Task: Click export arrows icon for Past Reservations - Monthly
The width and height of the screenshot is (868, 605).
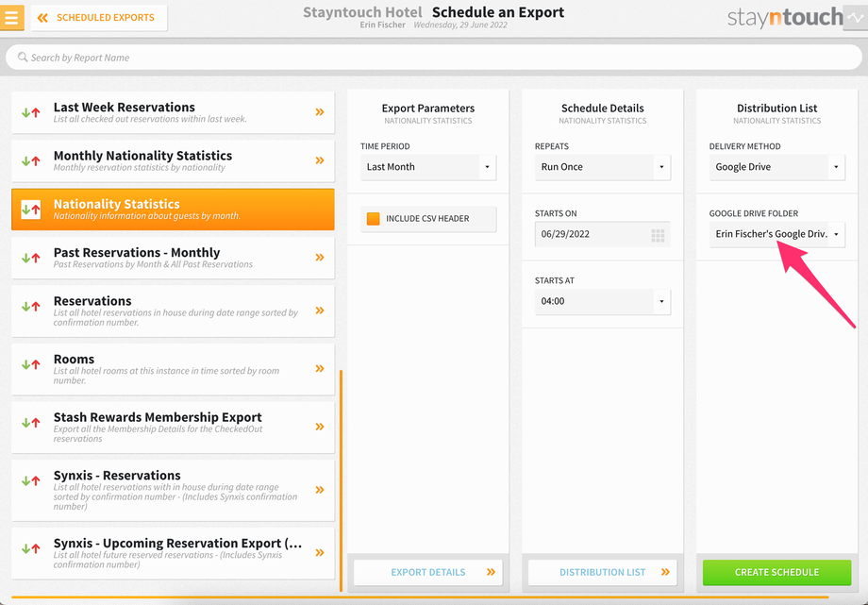Action: 31,258
